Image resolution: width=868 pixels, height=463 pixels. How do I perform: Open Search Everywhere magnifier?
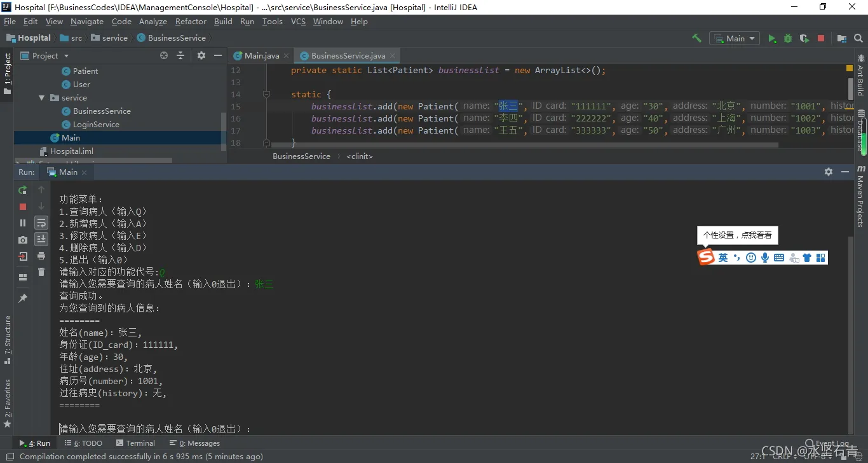pos(859,38)
